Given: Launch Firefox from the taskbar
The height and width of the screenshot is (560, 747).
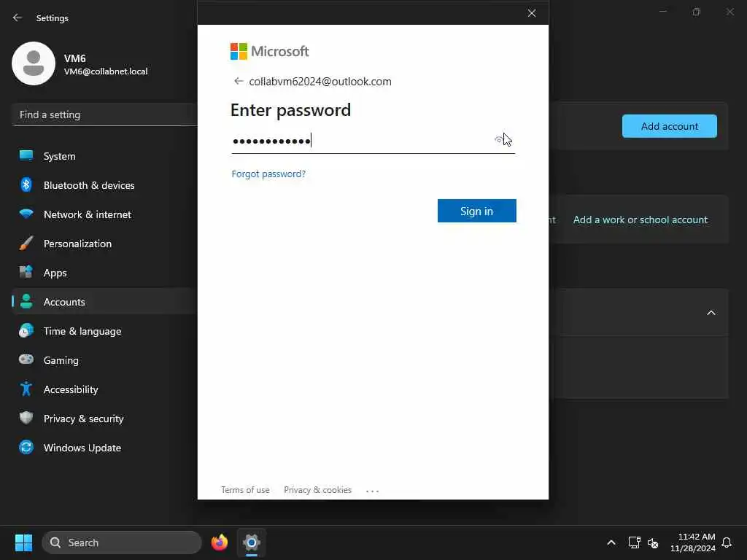Looking at the screenshot, I should point(219,542).
